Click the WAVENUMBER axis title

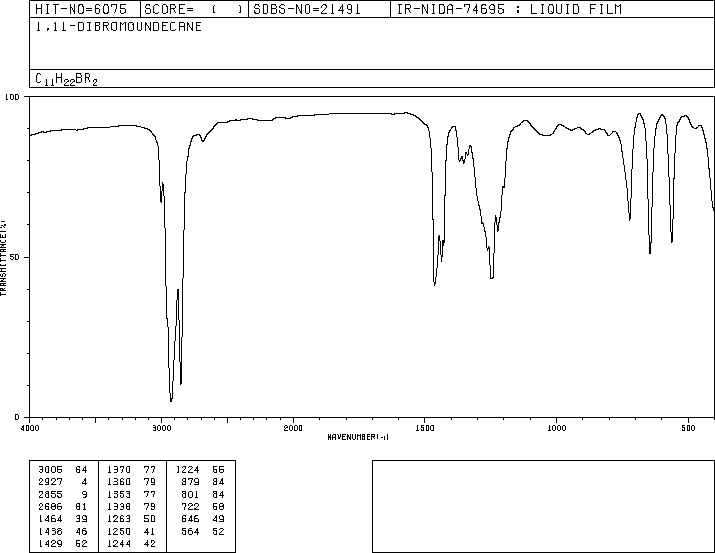[x=358, y=437]
